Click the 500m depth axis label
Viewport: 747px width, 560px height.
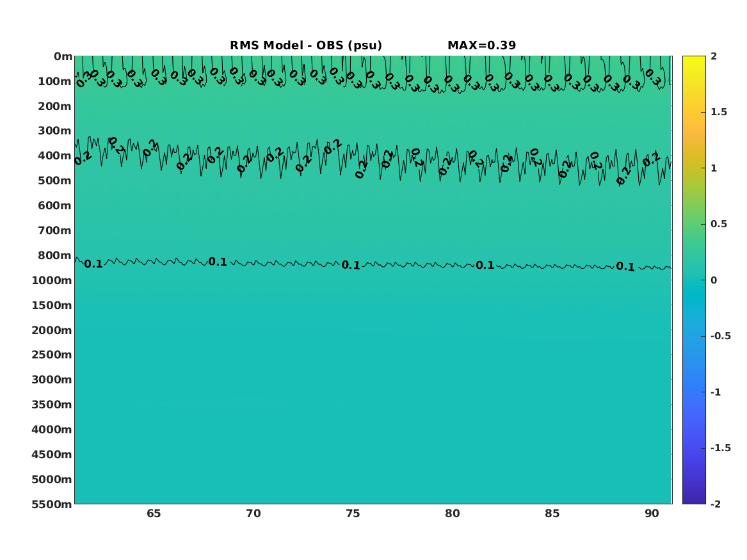[55, 181]
